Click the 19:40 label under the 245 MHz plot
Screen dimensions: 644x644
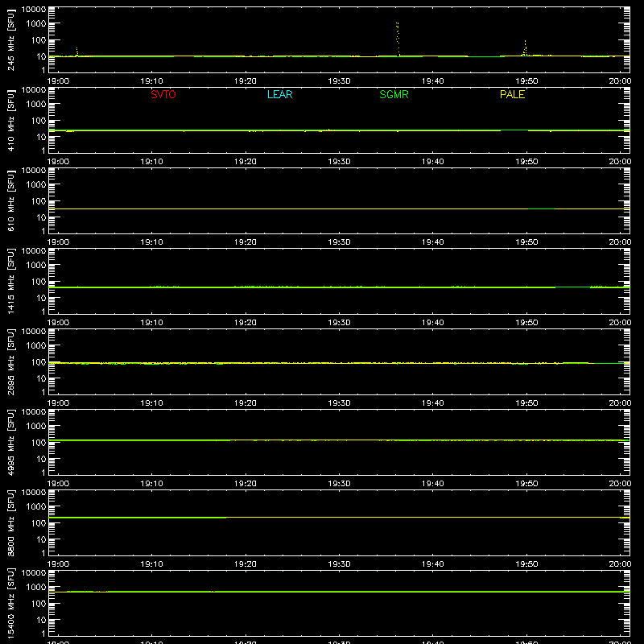[x=432, y=81]
